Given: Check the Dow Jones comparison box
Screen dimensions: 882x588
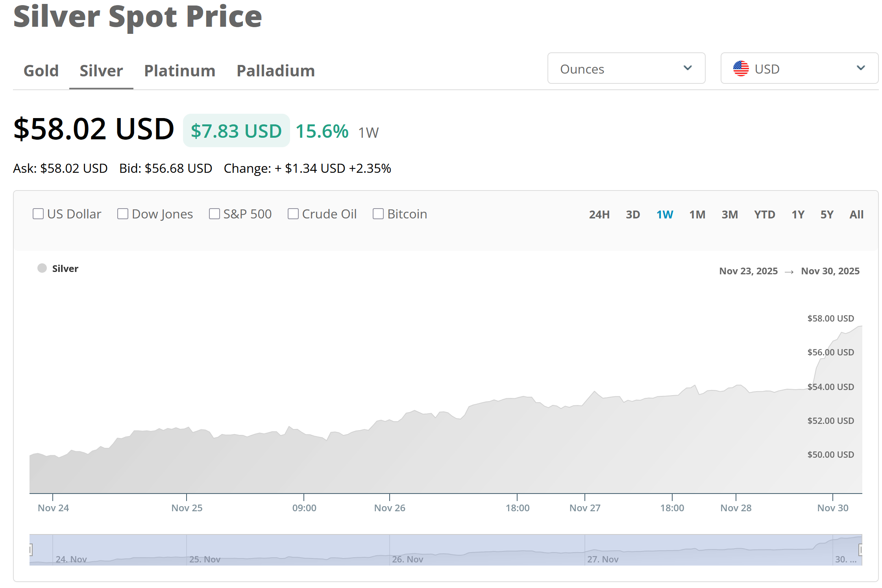Looking at the screenshot, I should (x=123, y=214).
